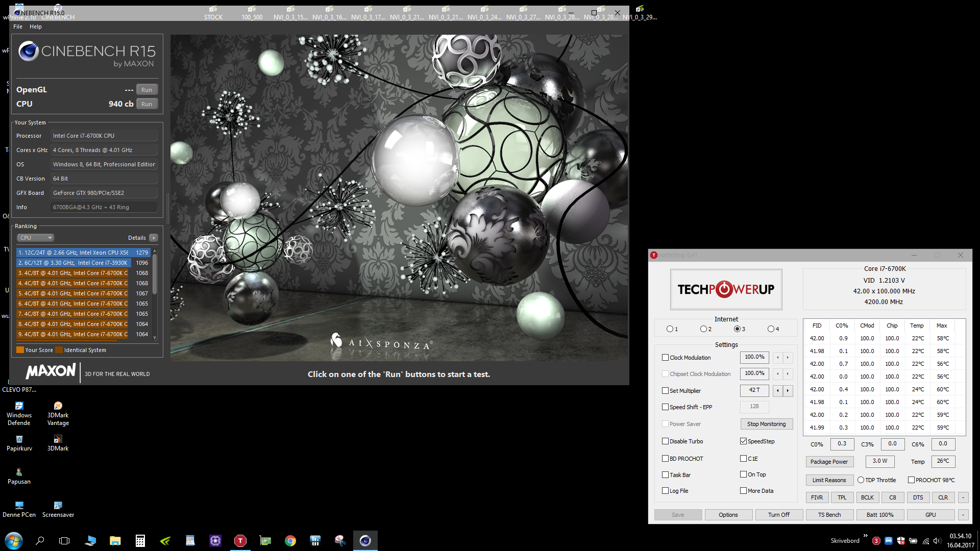The image size is (980, 551).
Task: Decrease Set Multiplier with left arrow
Action: (777, 391)
